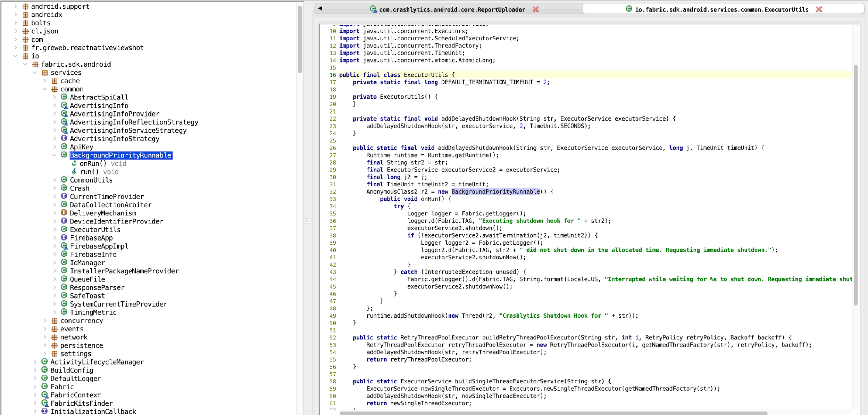Click the BackgroundPriorityRunnable class icon
The image size is (868, 415).
coord(64,155)
